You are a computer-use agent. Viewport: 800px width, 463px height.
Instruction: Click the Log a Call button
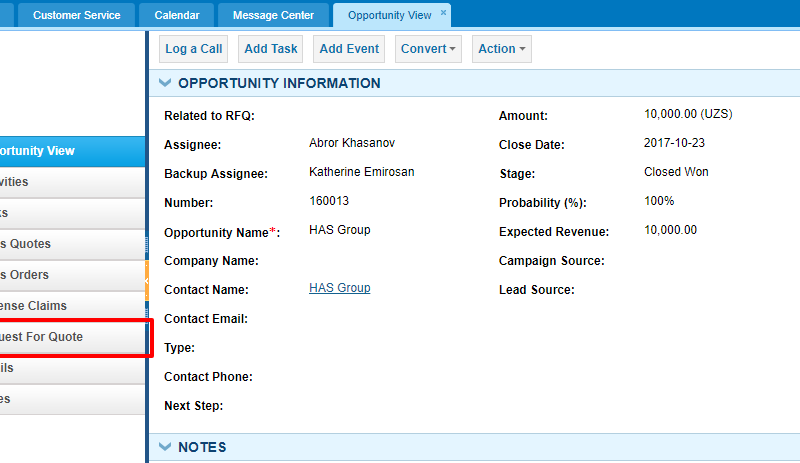point(193,49)
